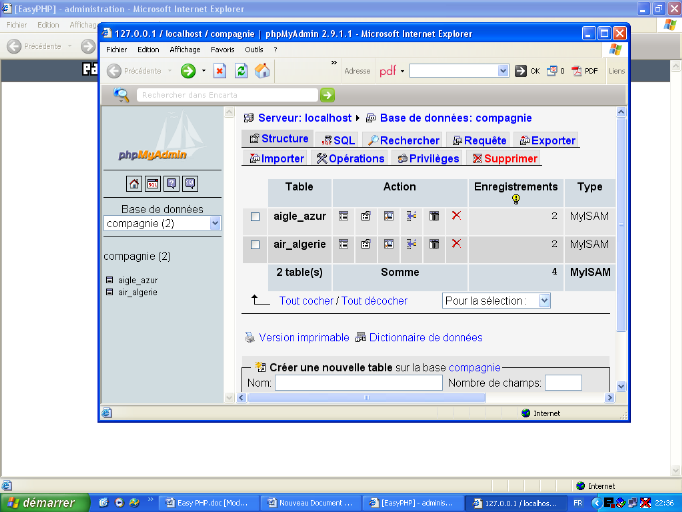The height and width of the screenshot is (512, 682).
Task: Expand toolbar overflow chevron near Adresse
Action: tap(334, 63)
